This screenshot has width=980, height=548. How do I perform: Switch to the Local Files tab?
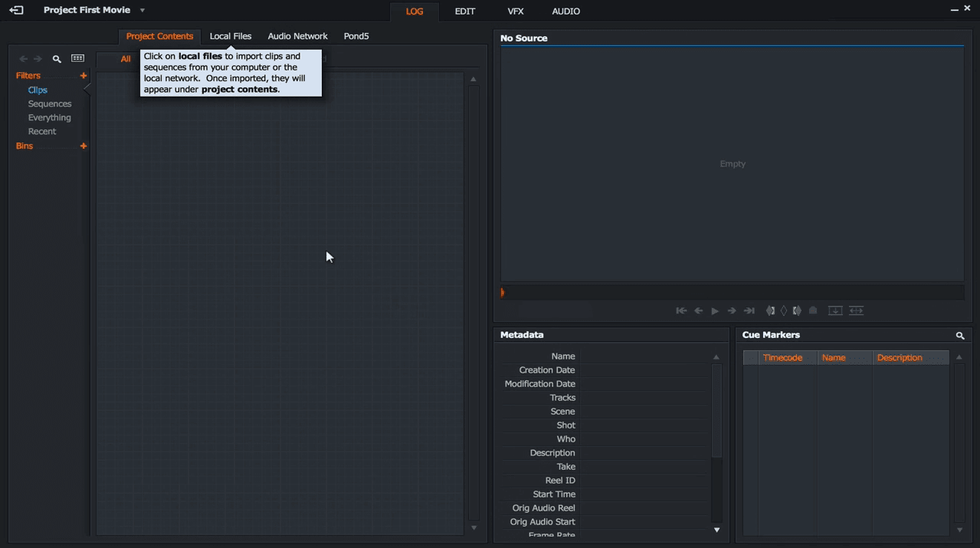click(x=231, y=36)
